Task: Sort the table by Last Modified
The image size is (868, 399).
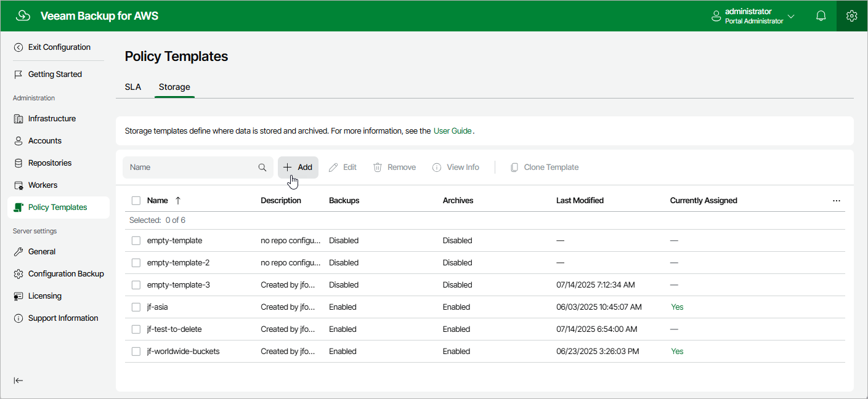Action: point(580,201)
